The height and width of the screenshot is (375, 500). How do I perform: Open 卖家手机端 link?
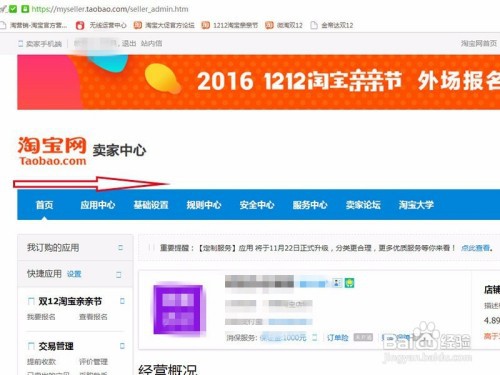pyautogui.click(x=40, y=44)
